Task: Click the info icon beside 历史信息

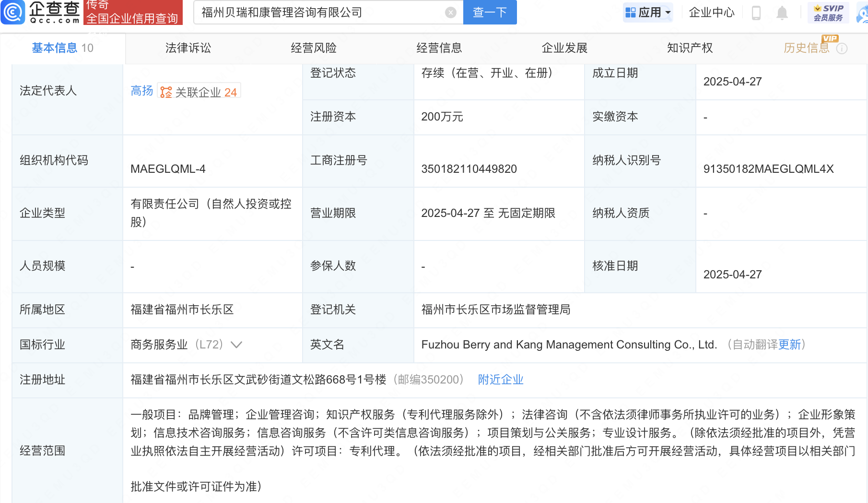Action: point(842,48)
